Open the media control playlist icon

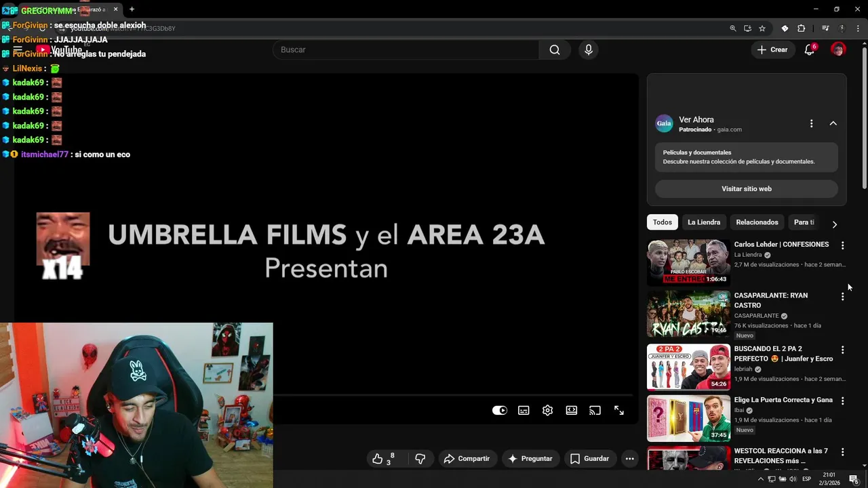point(825,28)
